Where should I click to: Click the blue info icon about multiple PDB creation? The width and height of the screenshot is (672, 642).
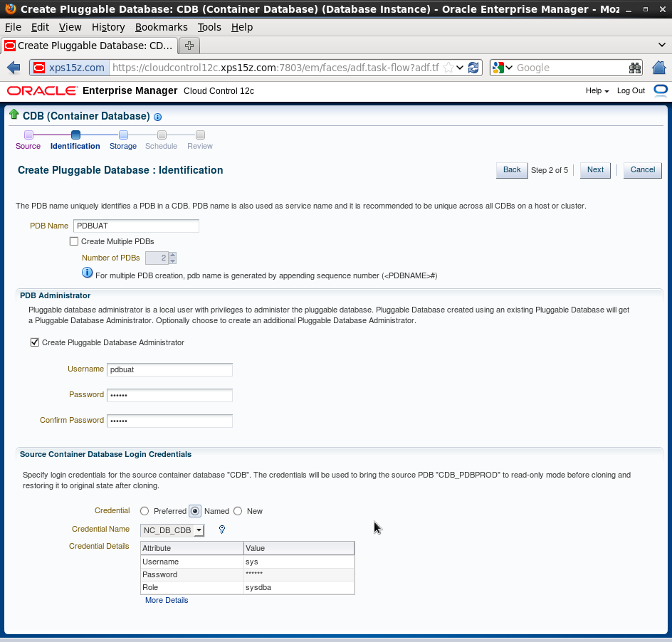87,273
